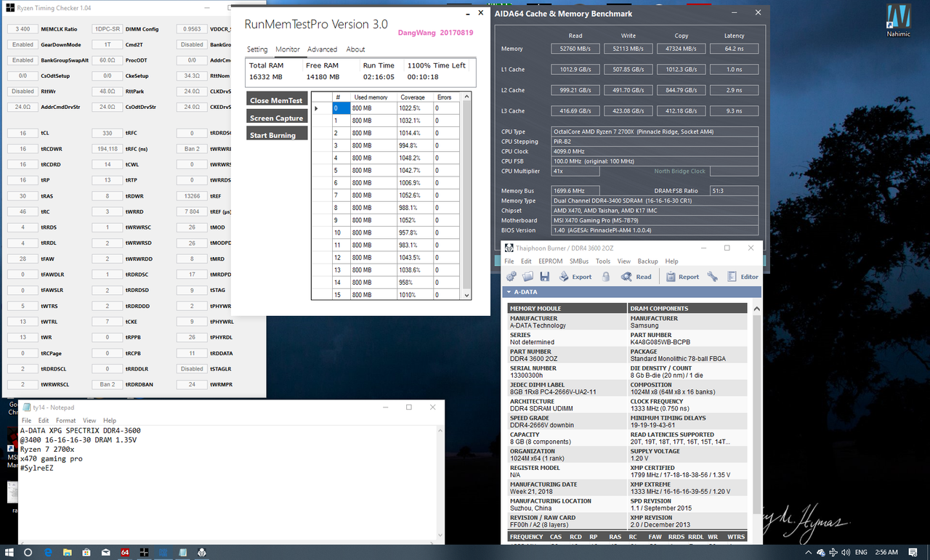Open File Explorer from taskbar
This screenshot has width=930, height=560.
tap(67, 552)
